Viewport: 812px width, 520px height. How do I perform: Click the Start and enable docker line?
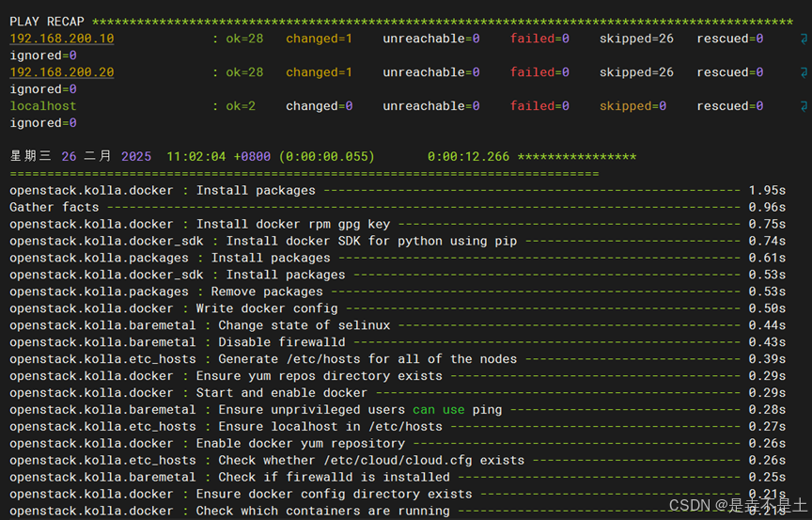click(398, 393)
